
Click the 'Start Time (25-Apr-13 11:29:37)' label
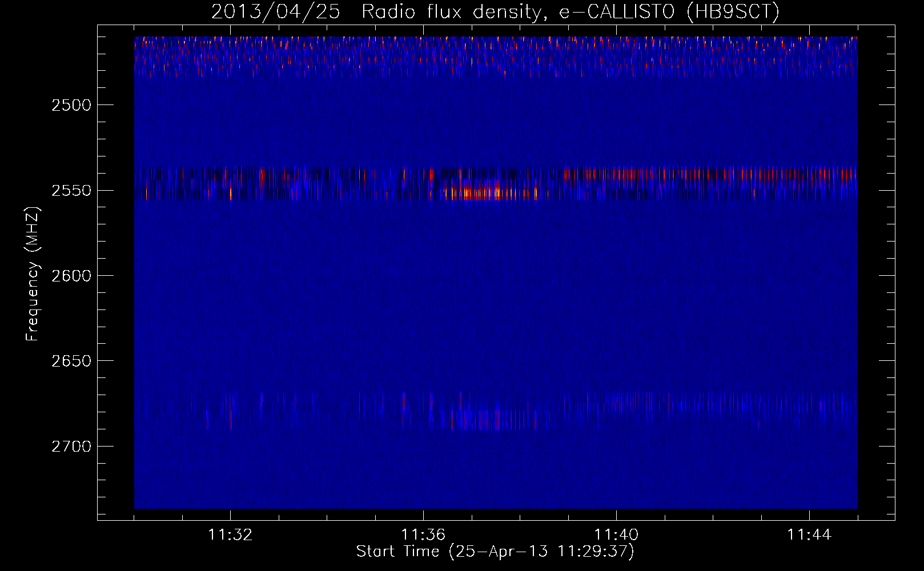(495, 552)
